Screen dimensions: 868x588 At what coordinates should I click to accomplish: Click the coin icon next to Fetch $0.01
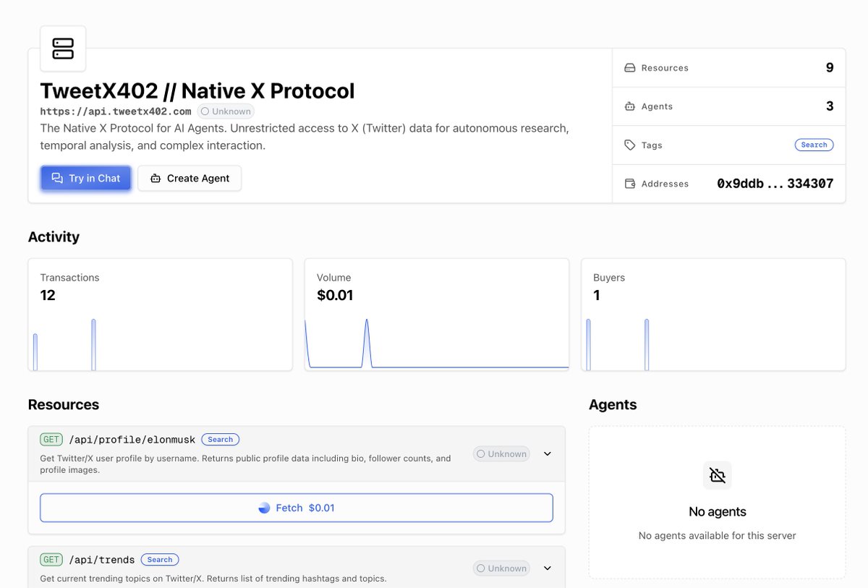[264, 508]
